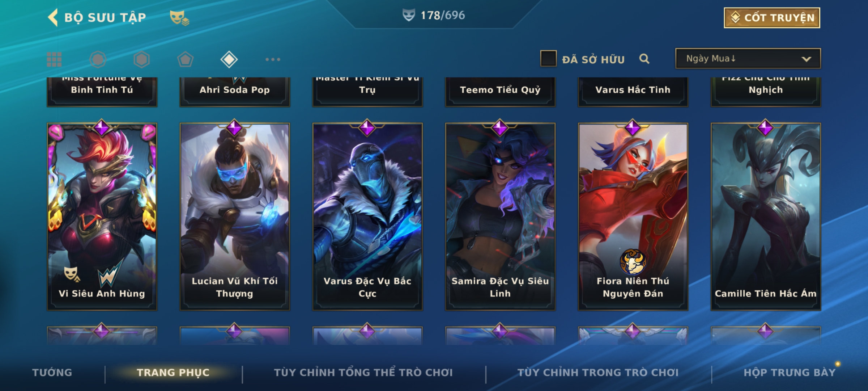Select the diamond rarity filter icon
This screenshot has width=868, height=391.
point(229,59)
